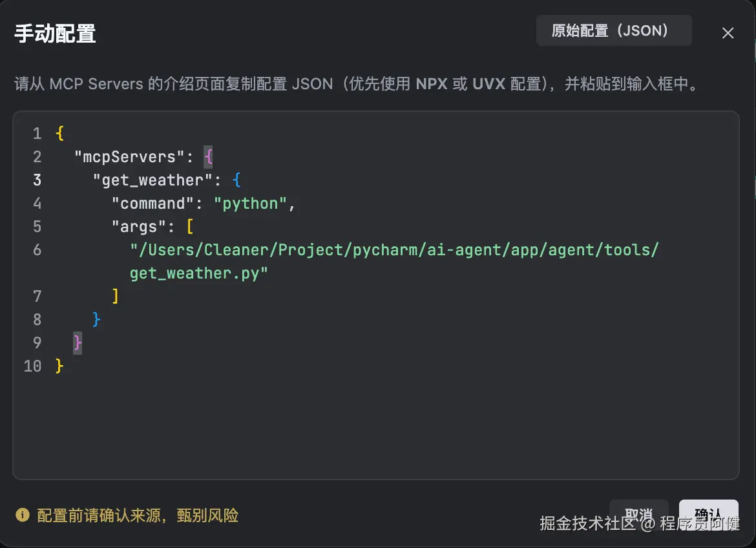This screenshot has height=548, width=756.
Task: Click the highlighted closing brace on line 9
Action: [x=78, y=343]
